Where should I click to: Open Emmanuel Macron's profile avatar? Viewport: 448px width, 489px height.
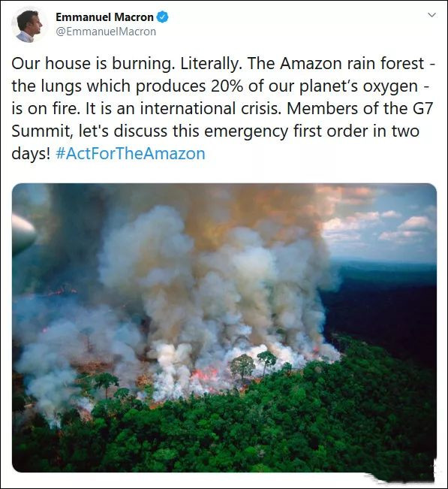[29, 24]
